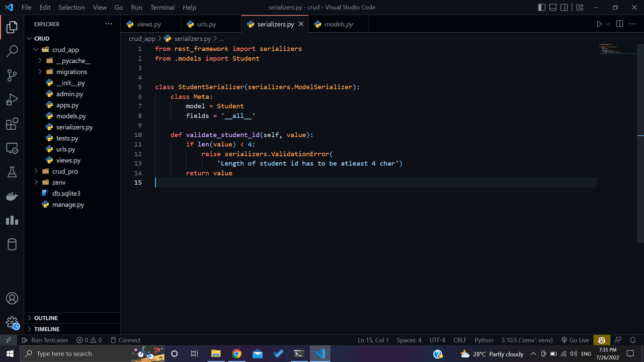Open Task View in taskbar
Screen dimensions: 644x362
pos(194,354)
